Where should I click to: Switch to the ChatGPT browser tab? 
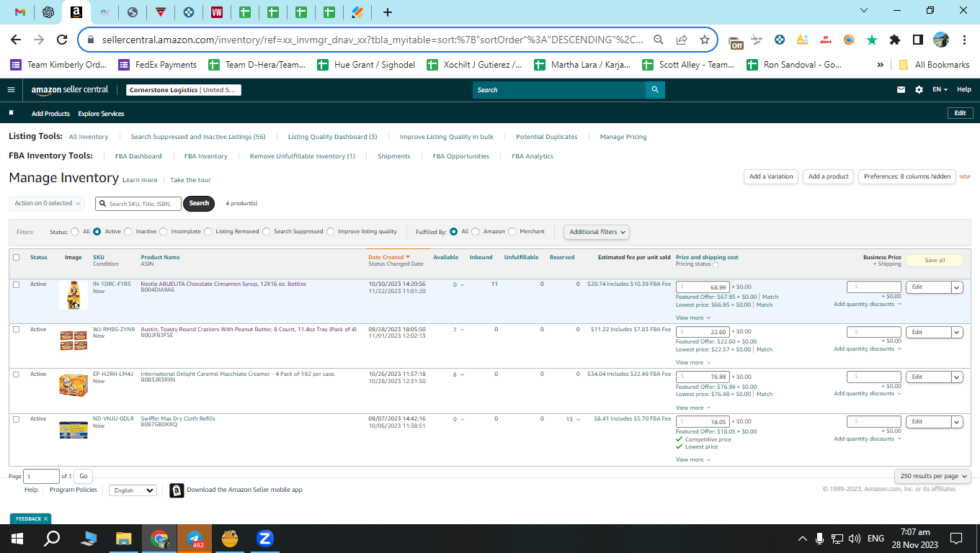48,12
